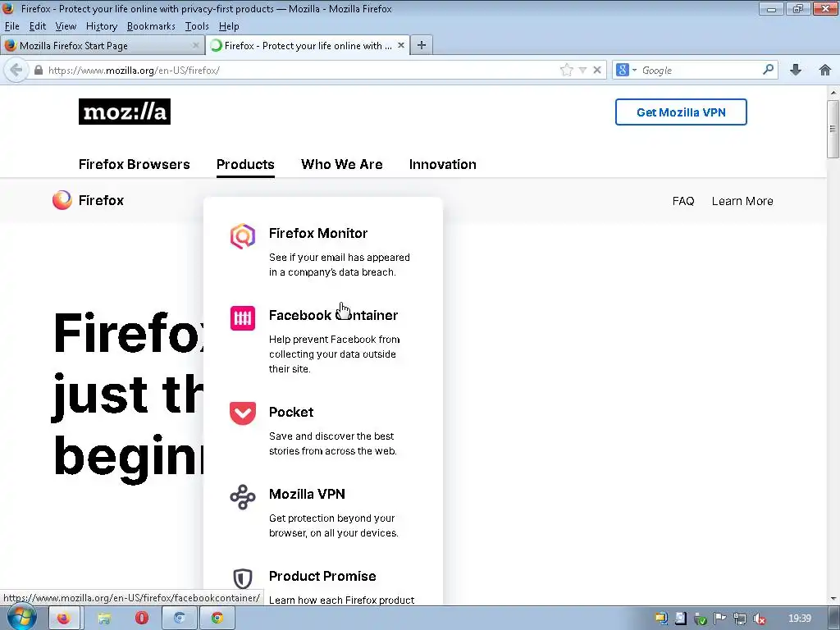Viewport: 840px width, 630px height.
Task: Click the mozilla logo in the header
Action: click(125, 112)
